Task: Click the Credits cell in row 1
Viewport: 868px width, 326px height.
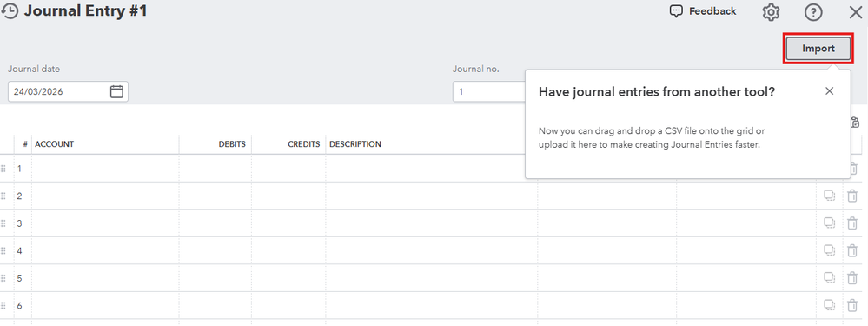Action: coord(288,169)
